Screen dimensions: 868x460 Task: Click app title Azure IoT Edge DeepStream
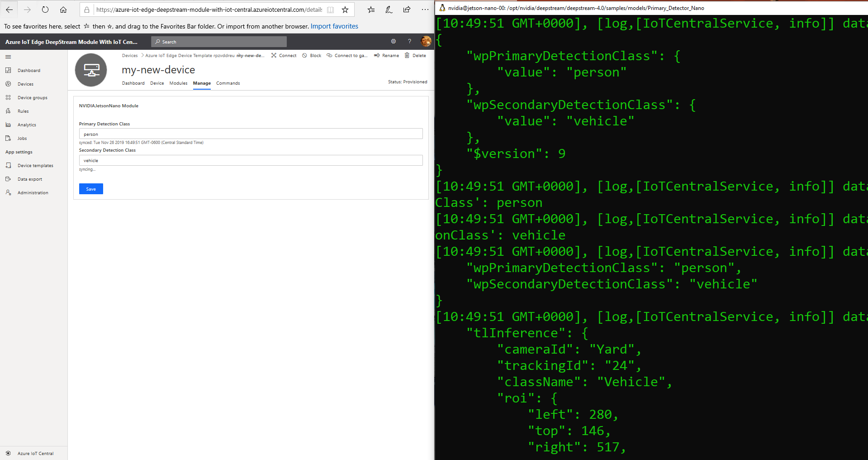pyautogui.click(x=71, y=42)
